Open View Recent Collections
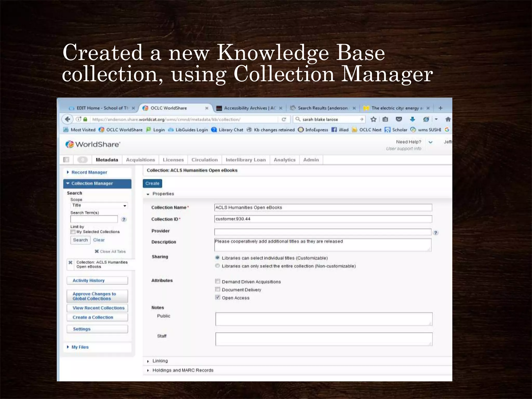532x399 pixels. (x=97, y=308)
